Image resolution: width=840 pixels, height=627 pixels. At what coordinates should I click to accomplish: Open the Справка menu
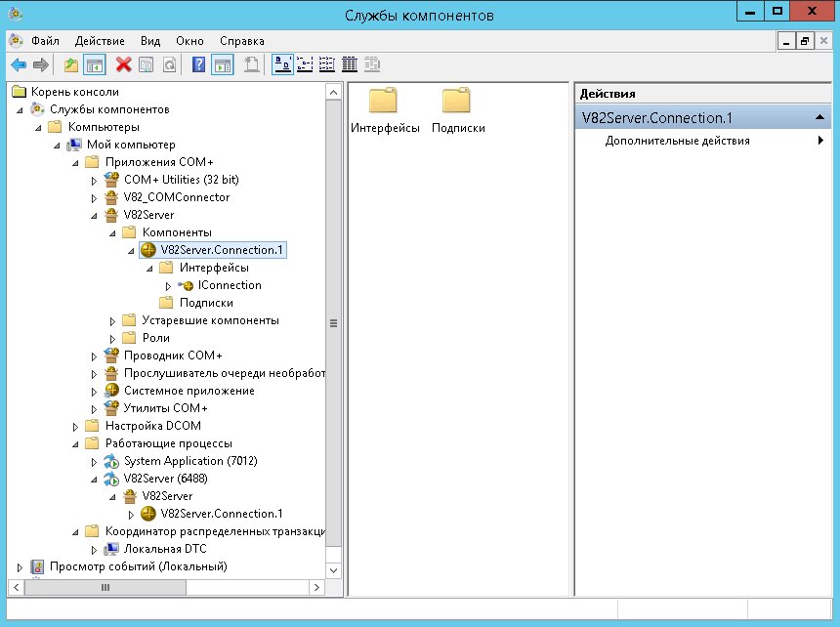tap(242, 41)
